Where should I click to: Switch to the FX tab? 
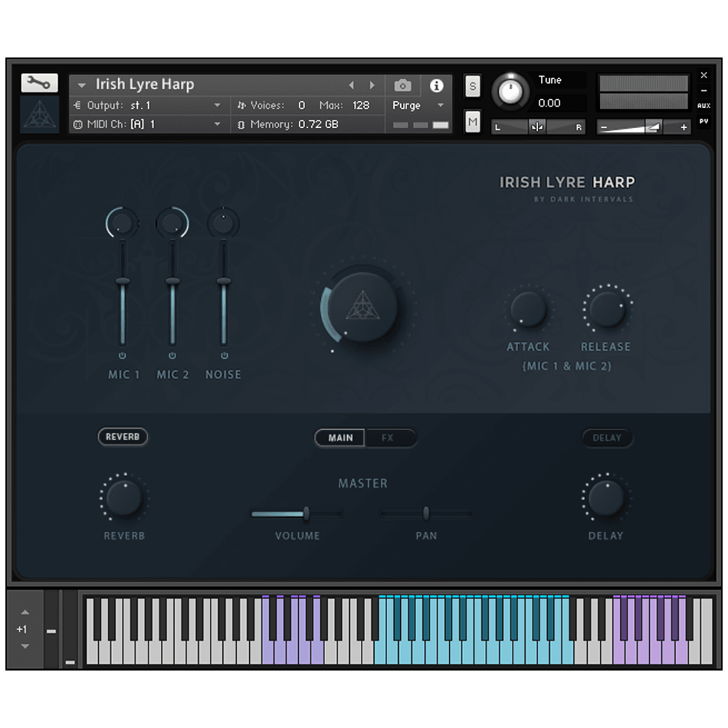[x=388, y=438]
